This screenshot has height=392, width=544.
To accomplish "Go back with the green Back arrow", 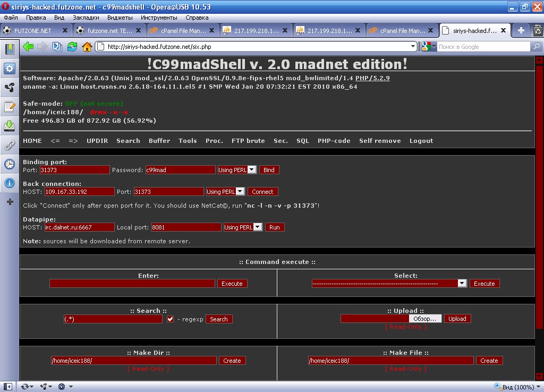I will click(x=28, y=47).
